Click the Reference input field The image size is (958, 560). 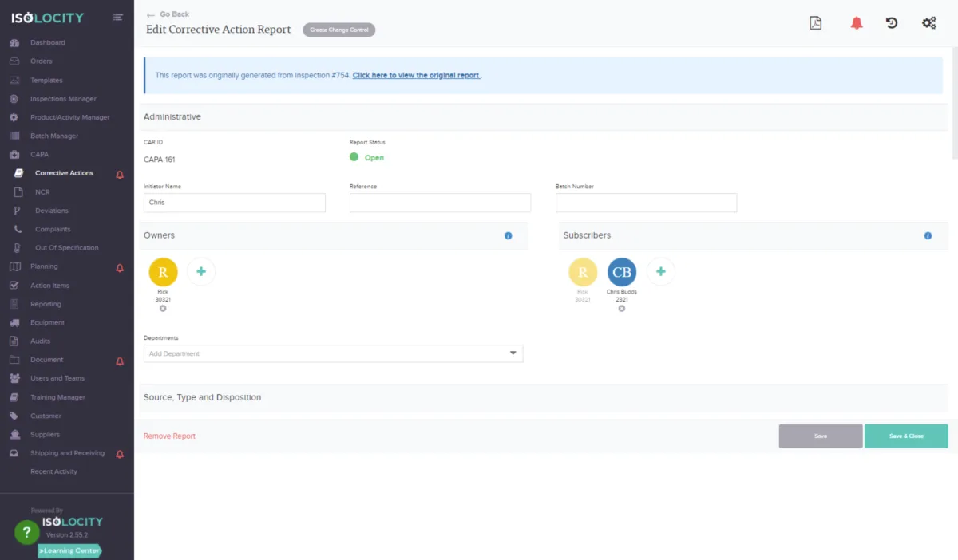coord(440,203)
